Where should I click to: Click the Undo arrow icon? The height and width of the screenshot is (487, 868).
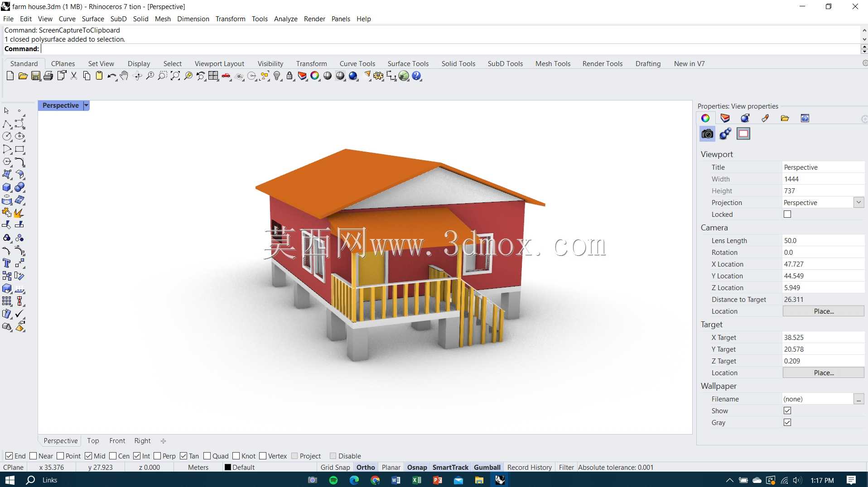click(x=111, y=76)
